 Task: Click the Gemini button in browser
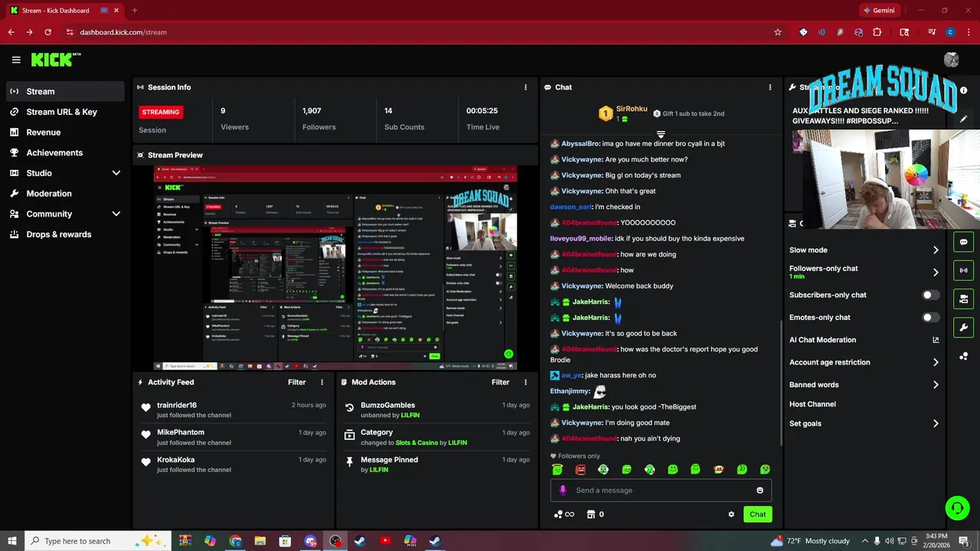click(878, 11)
